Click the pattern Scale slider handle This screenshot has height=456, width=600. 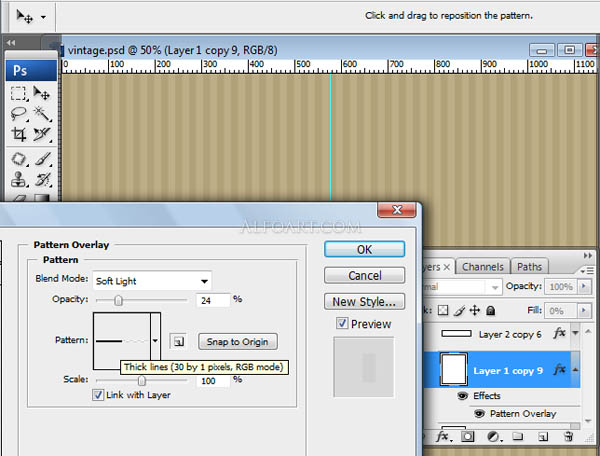pyautogui.click(x=142, y=381)
